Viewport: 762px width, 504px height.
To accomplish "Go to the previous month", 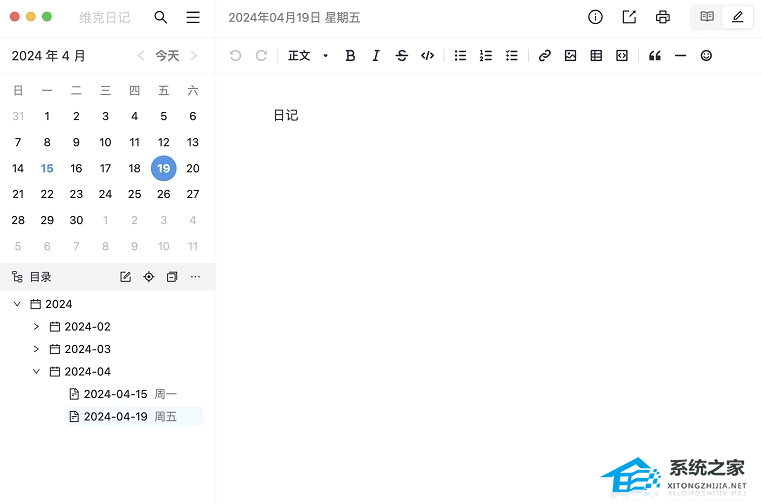I will tap(141, 55).
